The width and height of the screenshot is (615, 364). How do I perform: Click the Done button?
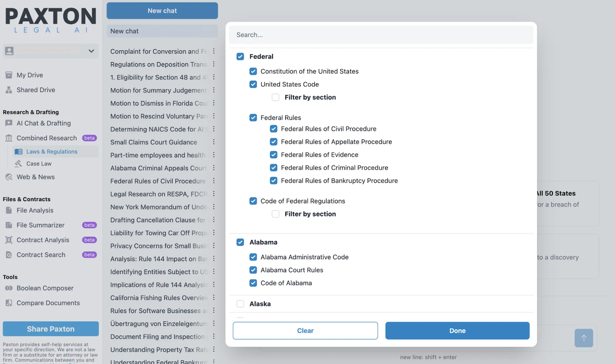457,331
